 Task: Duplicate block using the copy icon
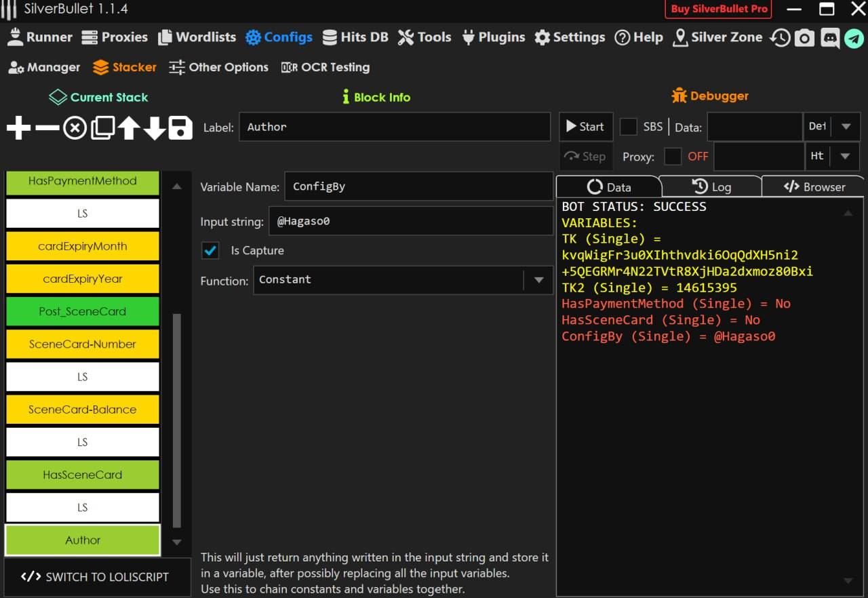pos(102,127)
